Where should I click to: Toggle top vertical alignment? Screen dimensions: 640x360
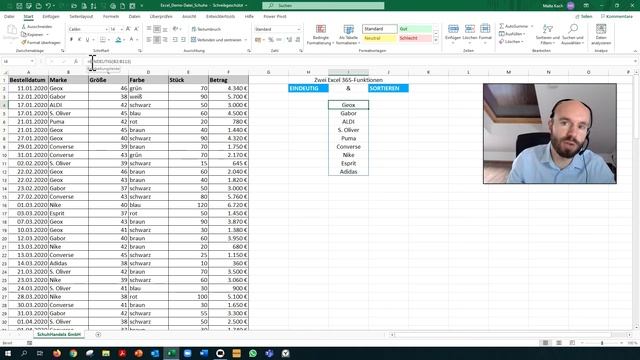pos(149,29)
